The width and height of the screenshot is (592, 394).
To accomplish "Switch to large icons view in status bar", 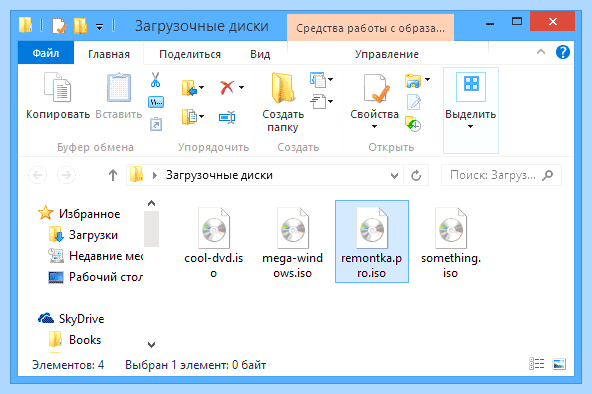I will [559, 364].
